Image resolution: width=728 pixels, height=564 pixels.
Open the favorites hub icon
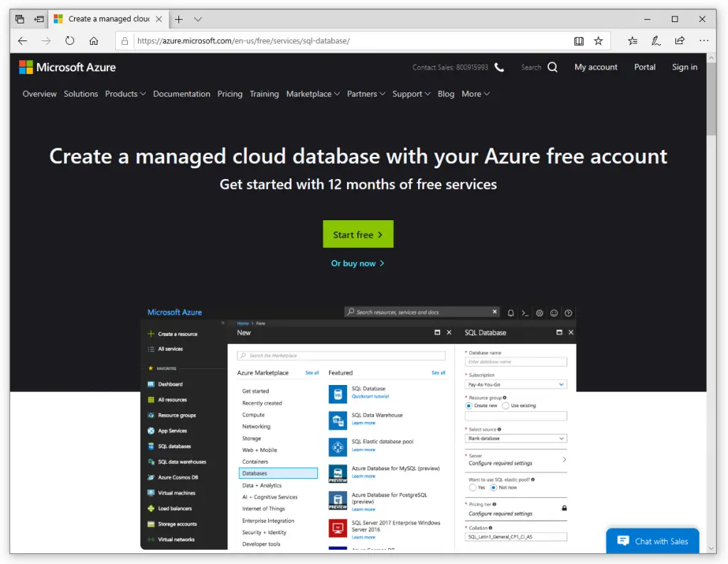pyautogui.click(x=632, y=40)
